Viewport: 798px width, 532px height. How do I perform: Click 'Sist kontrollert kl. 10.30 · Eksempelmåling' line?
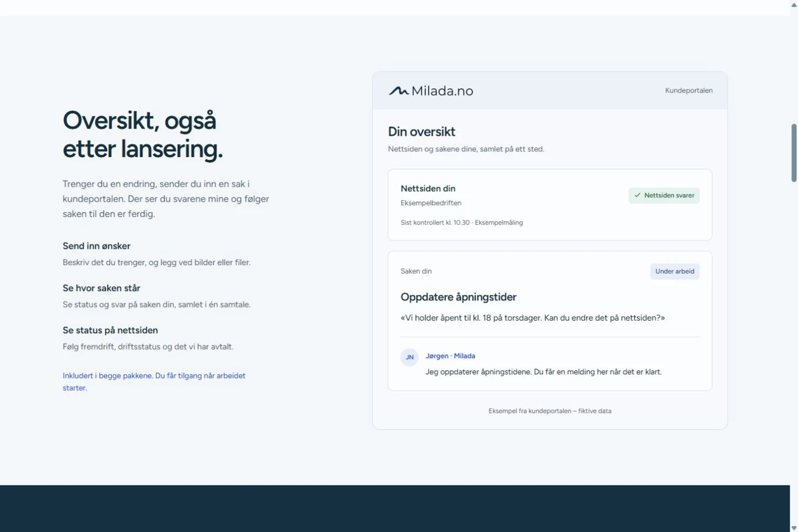click(462, 222)
